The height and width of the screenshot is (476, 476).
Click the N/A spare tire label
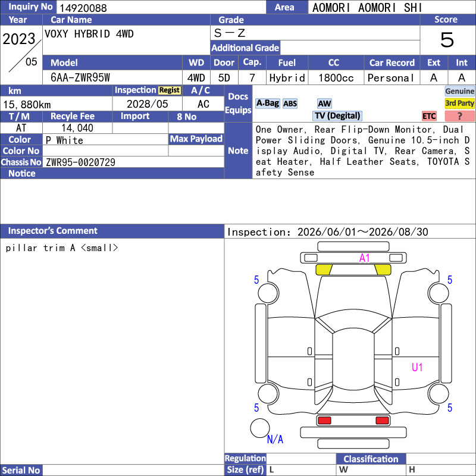(x=275, y=439)
